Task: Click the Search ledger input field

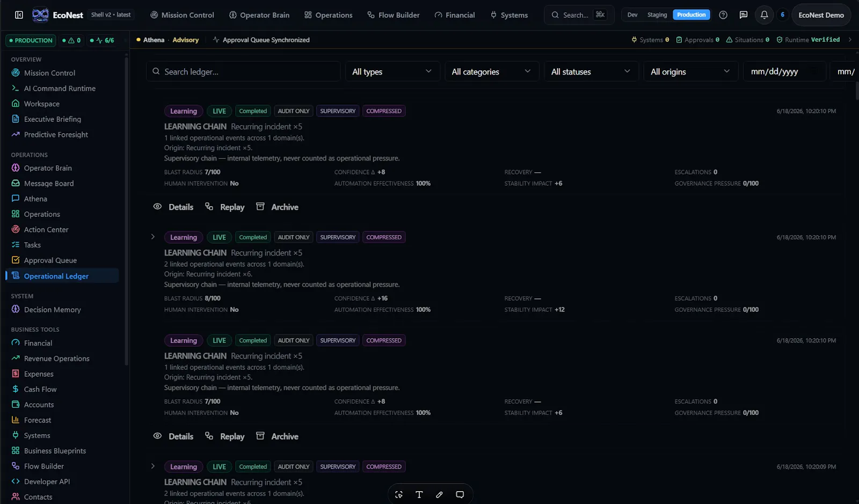Action: [x=243, y=71]
